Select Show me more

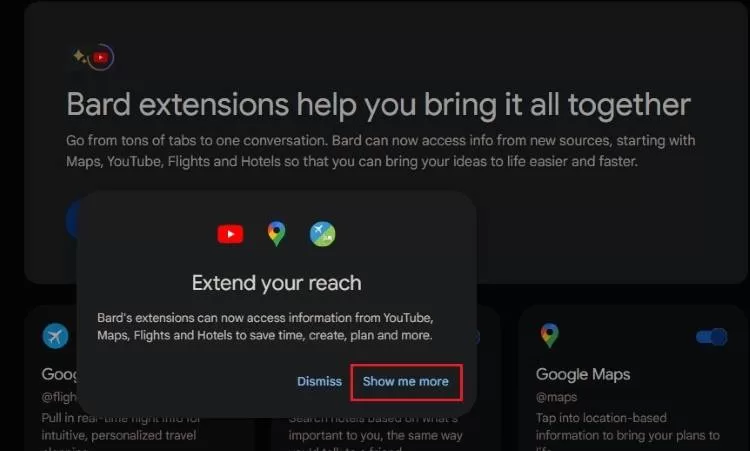(x=406, y=382)
